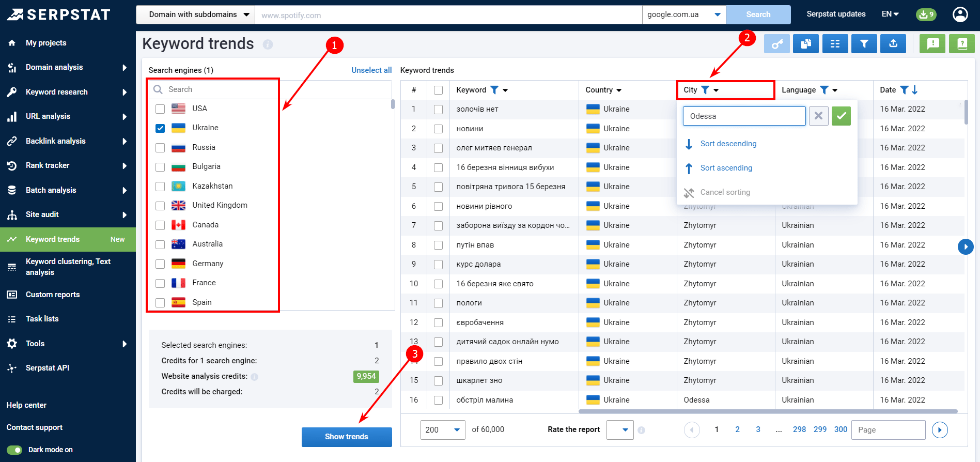Check the Spain search engine checkbox

pyautogui.click(x=160, y=302)
